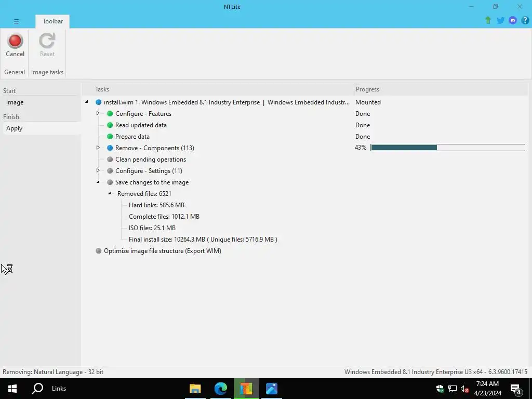The image size is (532, 399).
Task: Click gray status dot of Save changes
Action: point(110,182)
